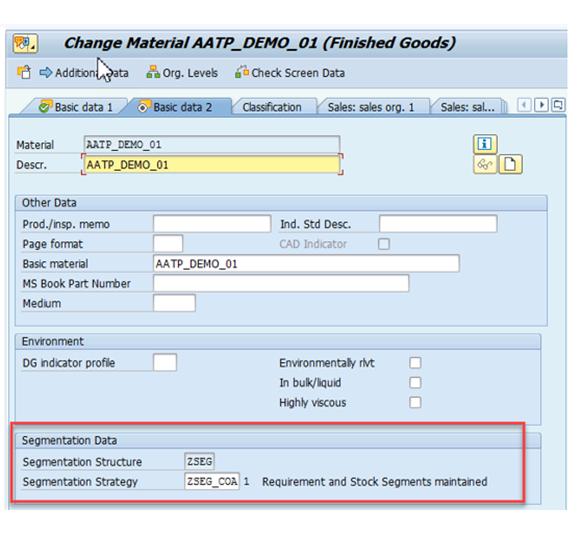The width and height of the screenshot is (581, 535).
Task: Enable the Environmentally rlvt checkbox
Action: pyautogui.click(x=415, y=362)
